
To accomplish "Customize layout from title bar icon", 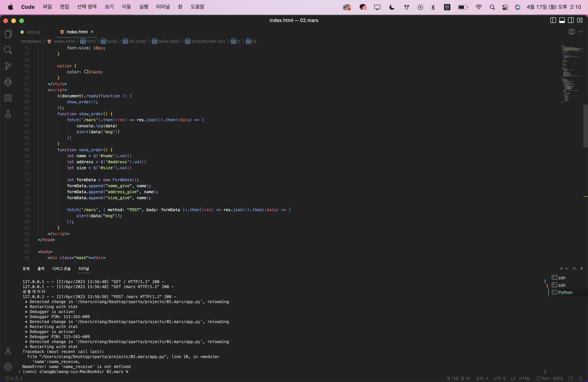I will [580, 20].
